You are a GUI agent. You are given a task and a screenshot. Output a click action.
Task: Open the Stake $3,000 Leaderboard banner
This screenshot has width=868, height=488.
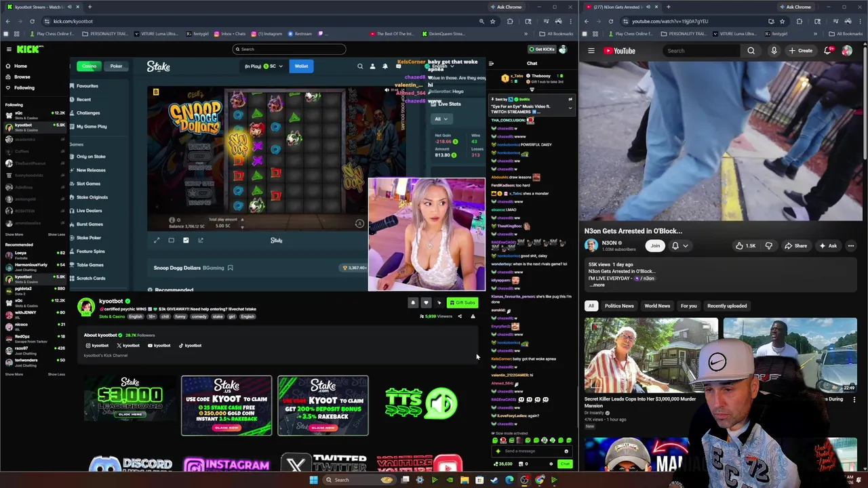pos(130,400)
